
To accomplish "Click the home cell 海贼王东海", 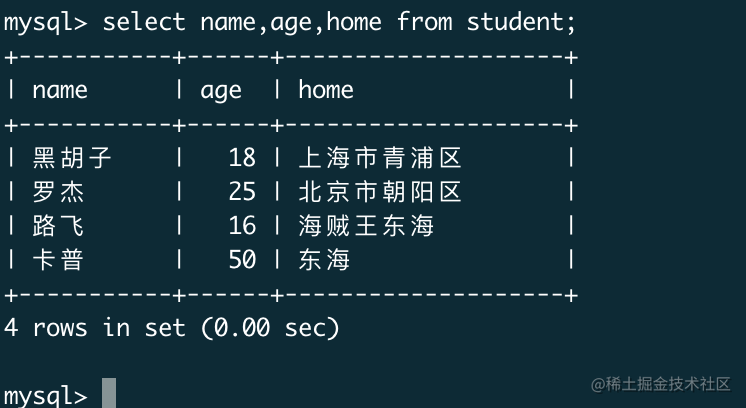I will (x=366, y=226).
